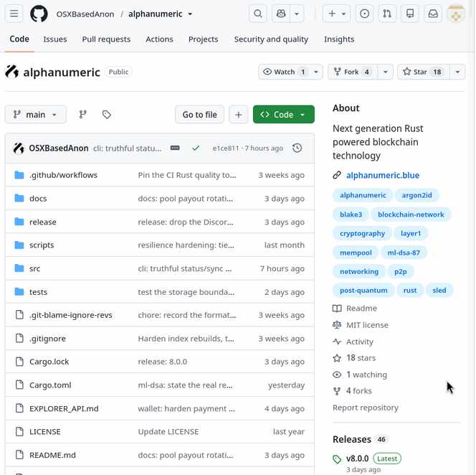Open pull requests icon in header
The height and width of the screenshot is (475, 476).
point(387,14)
